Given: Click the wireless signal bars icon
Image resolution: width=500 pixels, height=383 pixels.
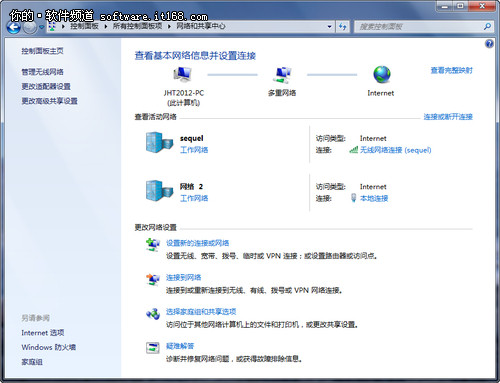Looking at the screenshot, I should click(354, 150).
